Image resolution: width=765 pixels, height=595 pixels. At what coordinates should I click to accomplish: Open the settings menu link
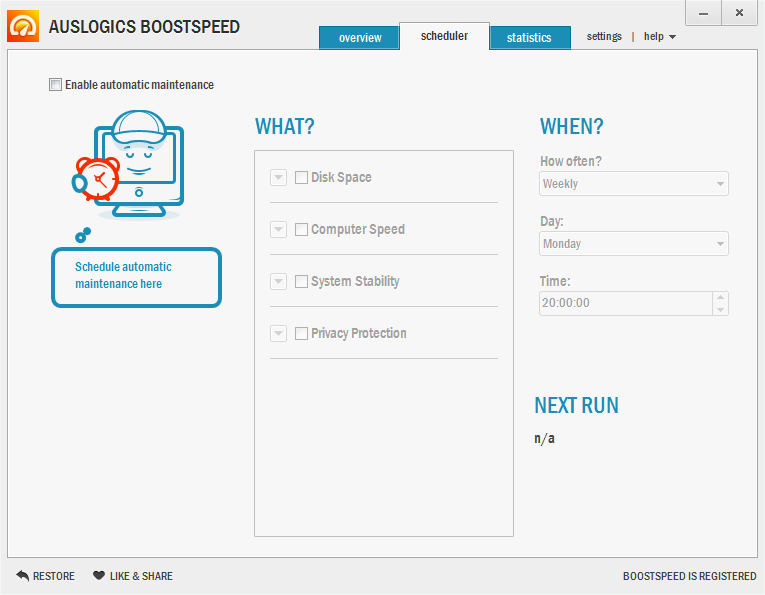(604, 37)
